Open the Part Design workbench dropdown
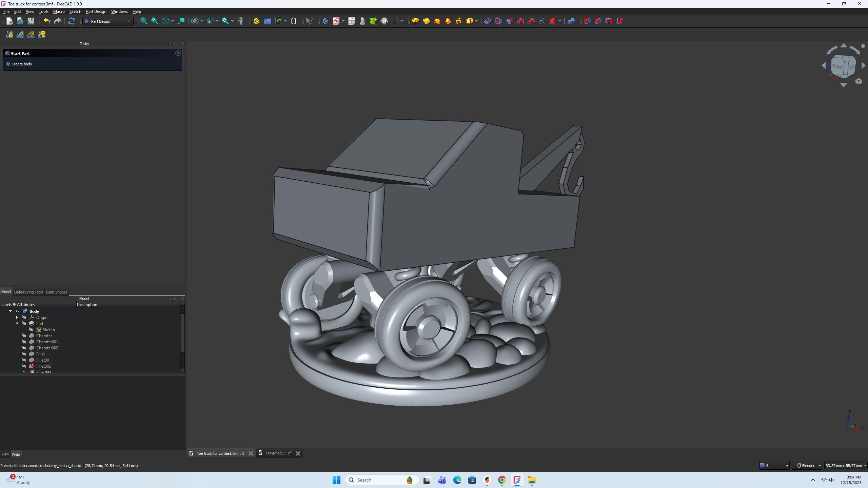The image size is (868, 488). pos(108,21)
